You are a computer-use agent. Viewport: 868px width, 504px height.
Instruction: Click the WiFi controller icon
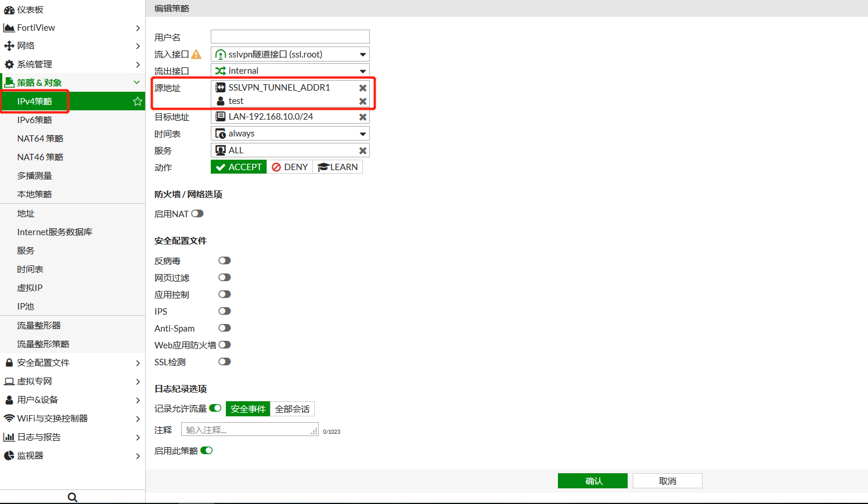9,418
